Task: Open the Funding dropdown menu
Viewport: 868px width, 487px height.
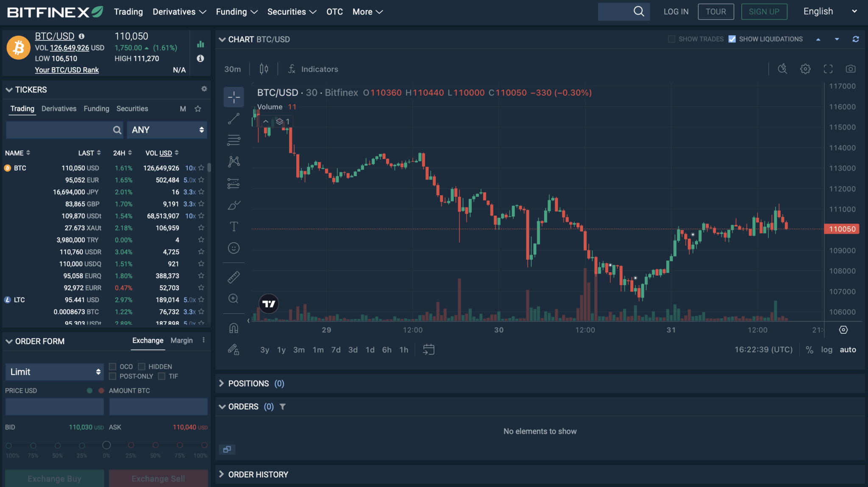Action: pyautogui.click(x=236, y=12)
